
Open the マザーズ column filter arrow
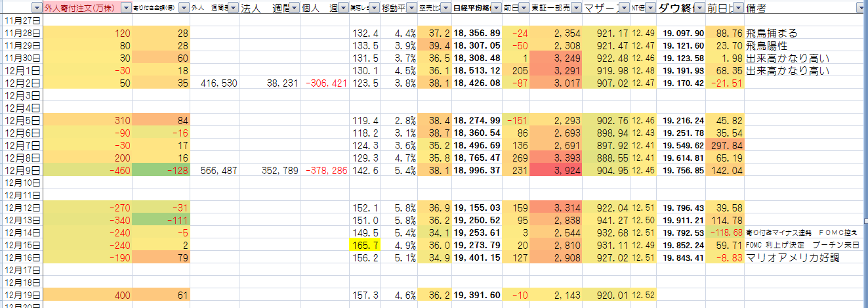click(623, 9)
